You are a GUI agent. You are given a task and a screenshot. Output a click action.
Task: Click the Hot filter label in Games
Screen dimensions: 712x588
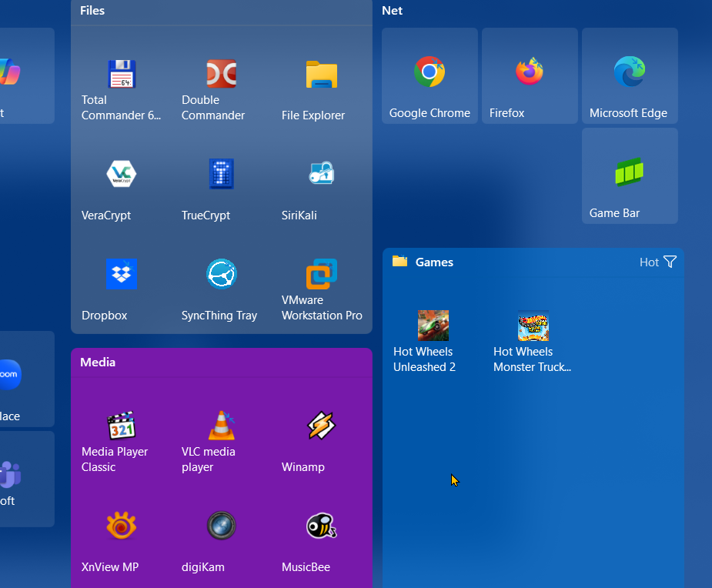coord(649,262)
